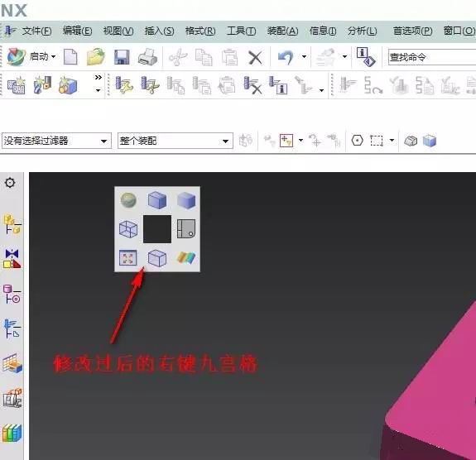Click the toolbar overflow chevron button
The height and width of the screenshot is (460, 476).
tap(98, 78)
